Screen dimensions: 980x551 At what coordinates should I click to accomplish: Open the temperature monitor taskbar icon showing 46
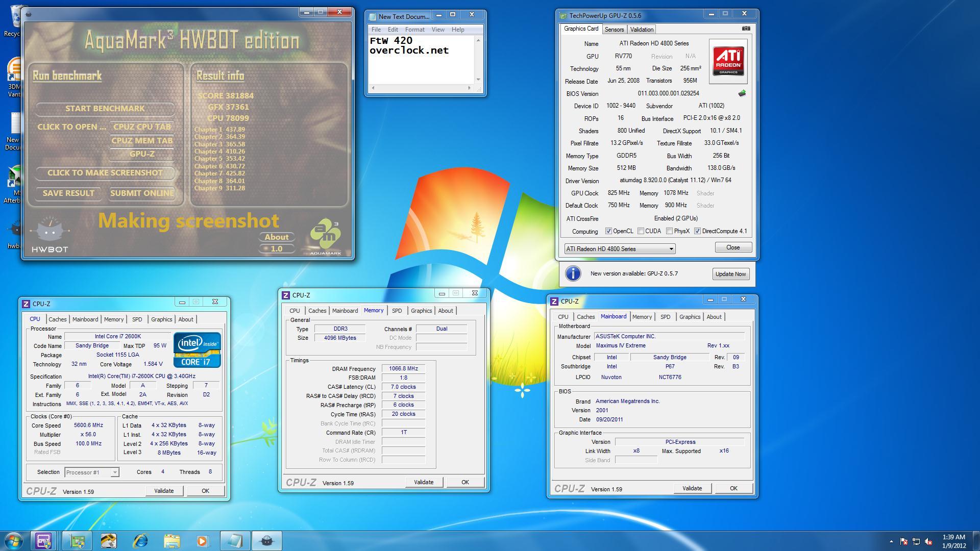tap(109, 541)
